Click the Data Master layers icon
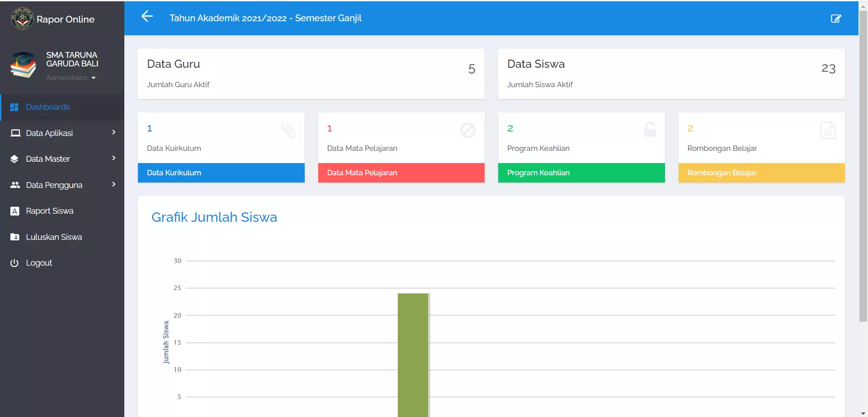 coord(14,159)
